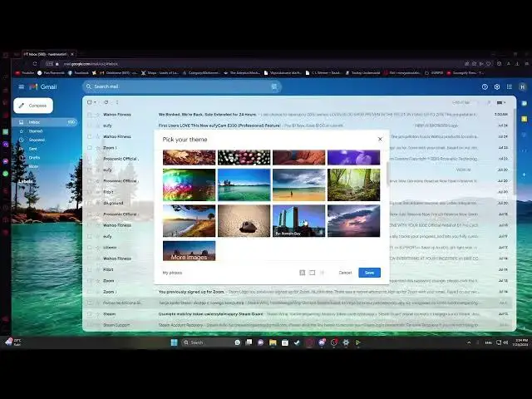The image size is (532, 399).
Task: Expand the select-all dropdown arrow
Action: (x=95, y=102)
